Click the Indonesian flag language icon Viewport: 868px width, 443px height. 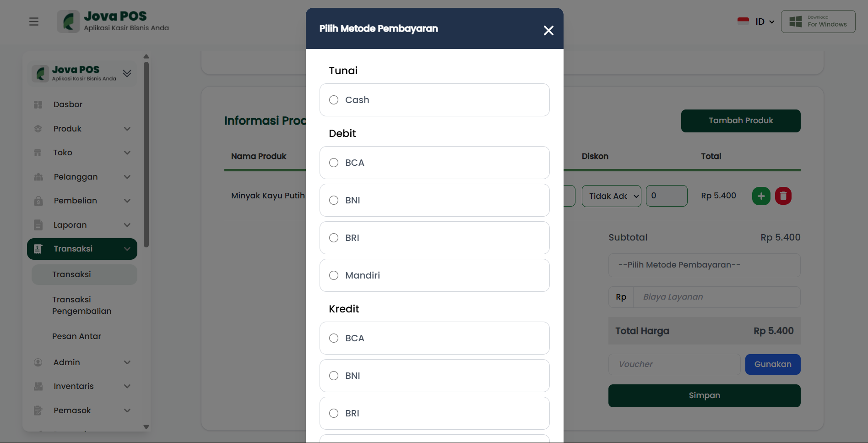(743, 21)
